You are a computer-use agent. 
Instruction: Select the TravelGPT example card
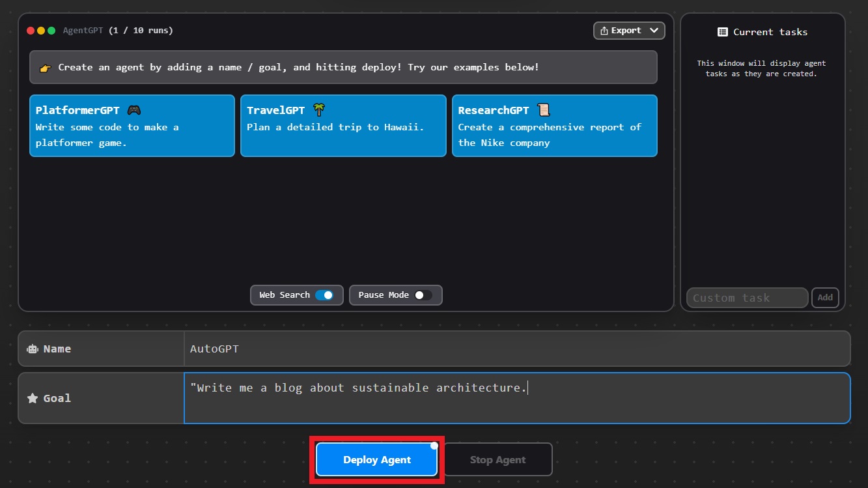pos(343,126)
